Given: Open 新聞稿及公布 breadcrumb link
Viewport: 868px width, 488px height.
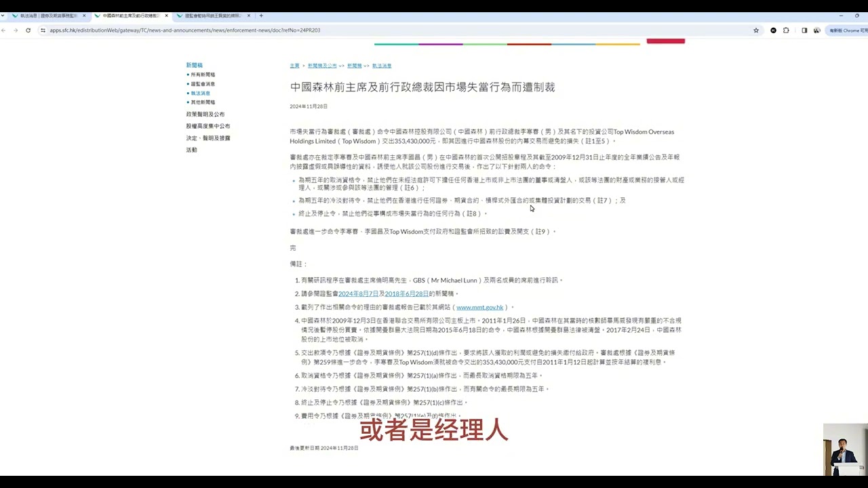Looking at the screenshot, I should pos(322,66).
